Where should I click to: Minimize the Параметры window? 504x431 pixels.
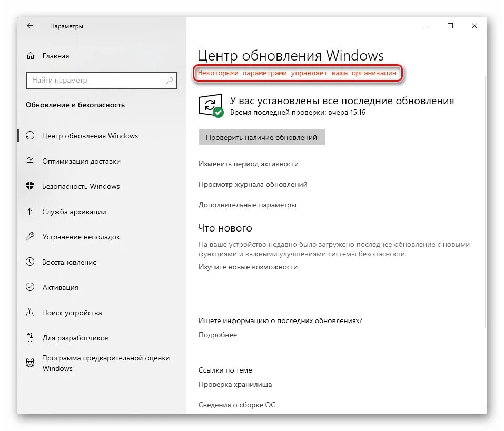[426, 26]
